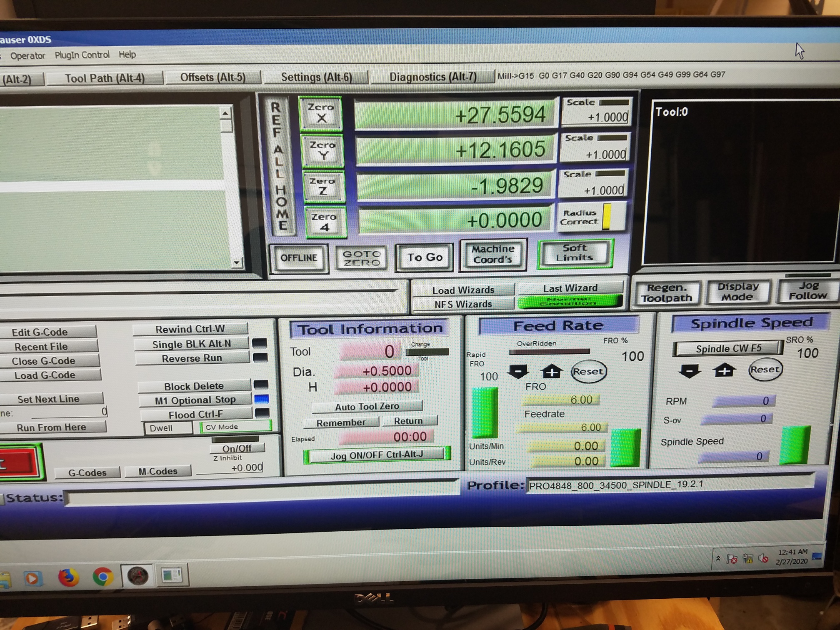Toggle Flood Ctrl-F coolant
The image size is (840, 630).
pos(196,415)
